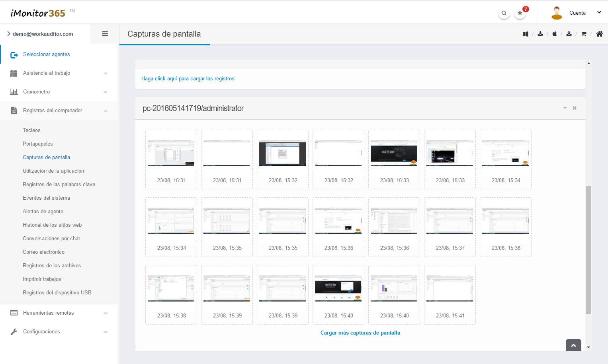Open the Cuenta account dropdown

point(577,13)
